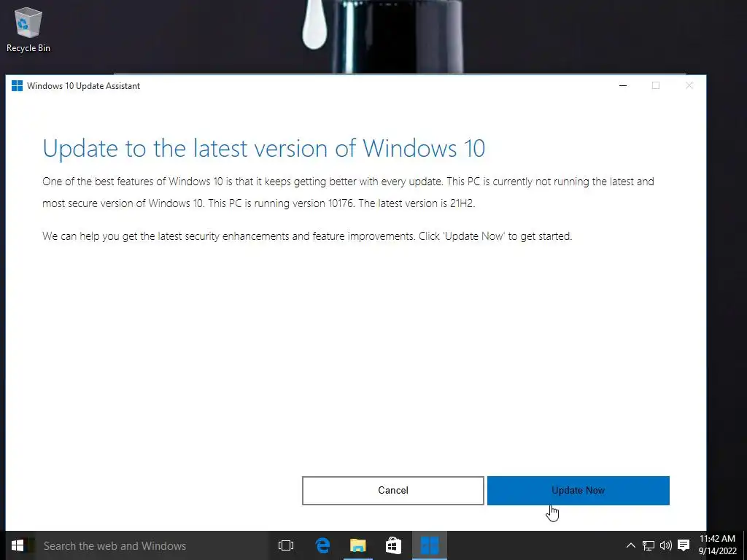Open File Explorer from the taskbar
The height and width of the screenshot is (560, 747).
click(x=357, y=545)
